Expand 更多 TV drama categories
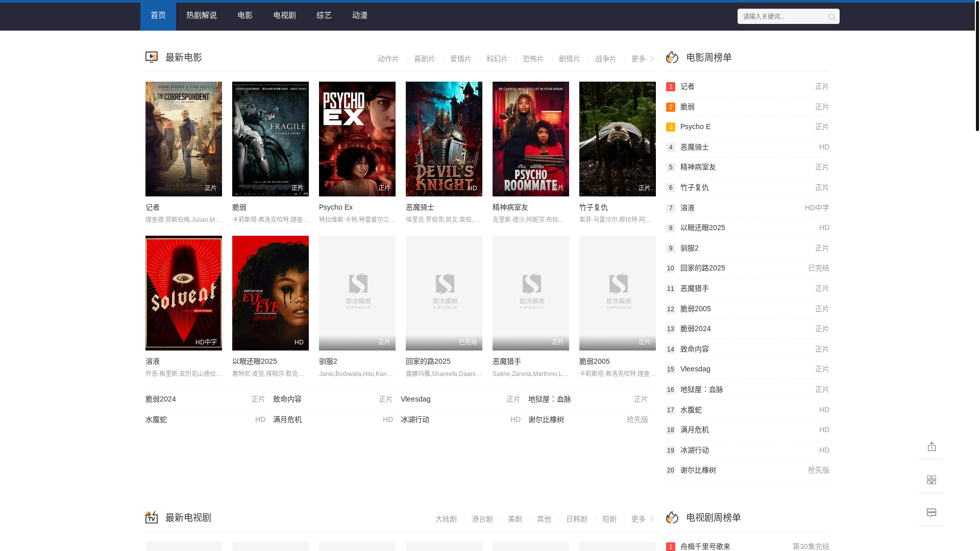980x551 pixels. (642, 519)
